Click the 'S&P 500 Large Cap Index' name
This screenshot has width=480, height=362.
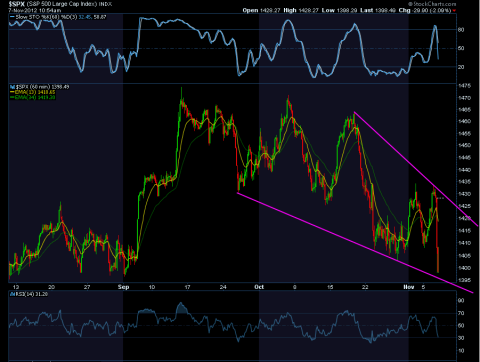coord(62,4)
